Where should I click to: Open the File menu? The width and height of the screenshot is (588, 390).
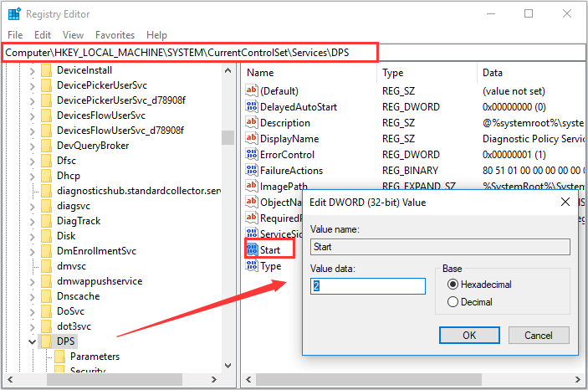click(15, 35)
